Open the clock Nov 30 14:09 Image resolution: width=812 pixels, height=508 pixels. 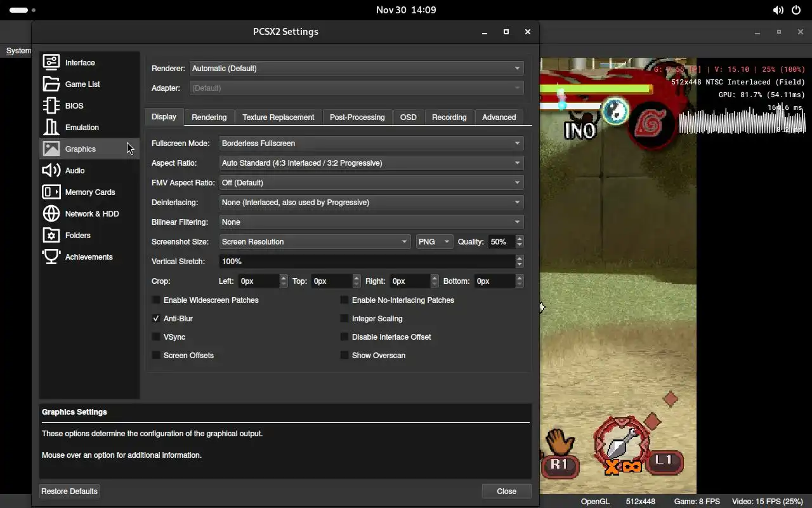(x=406, y=10)
